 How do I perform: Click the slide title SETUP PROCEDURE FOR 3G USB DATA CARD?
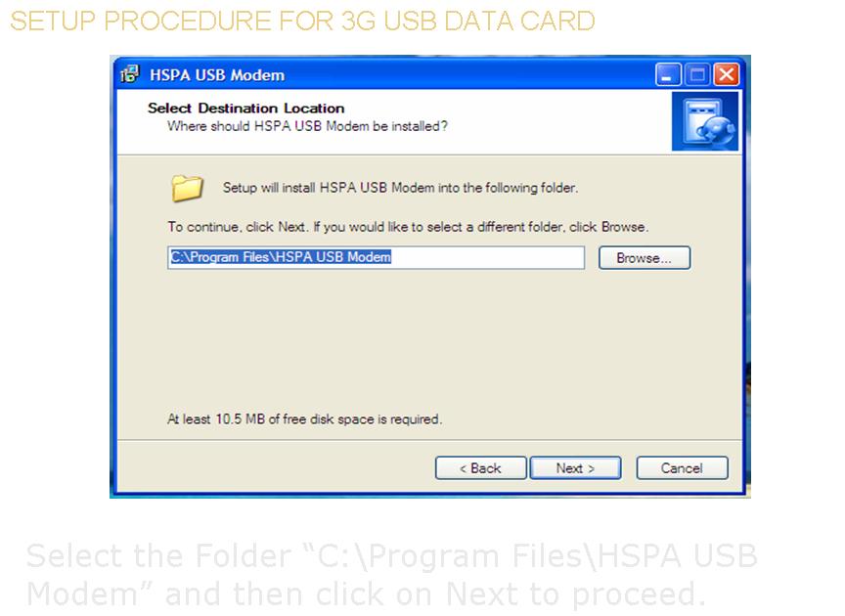click(302, 21)
